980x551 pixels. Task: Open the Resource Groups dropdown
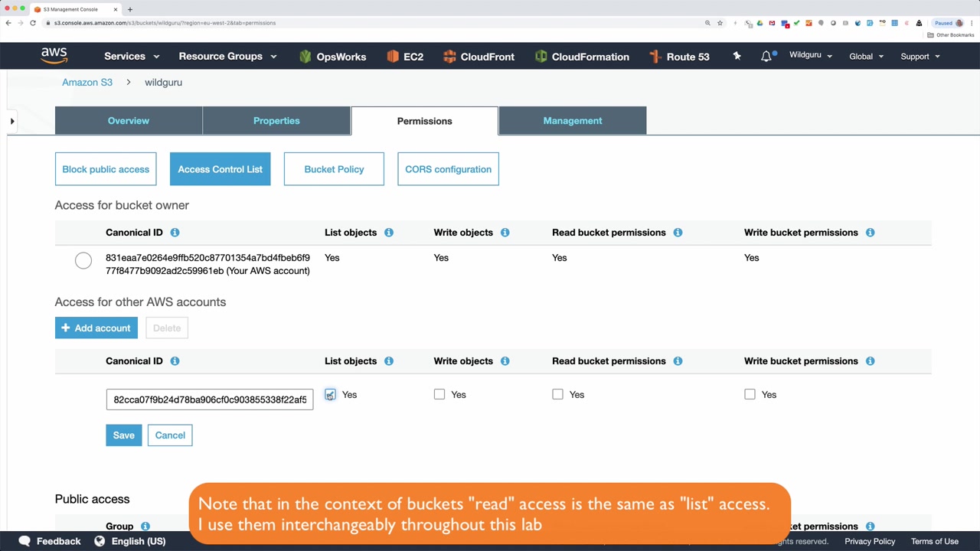point(227,57)
